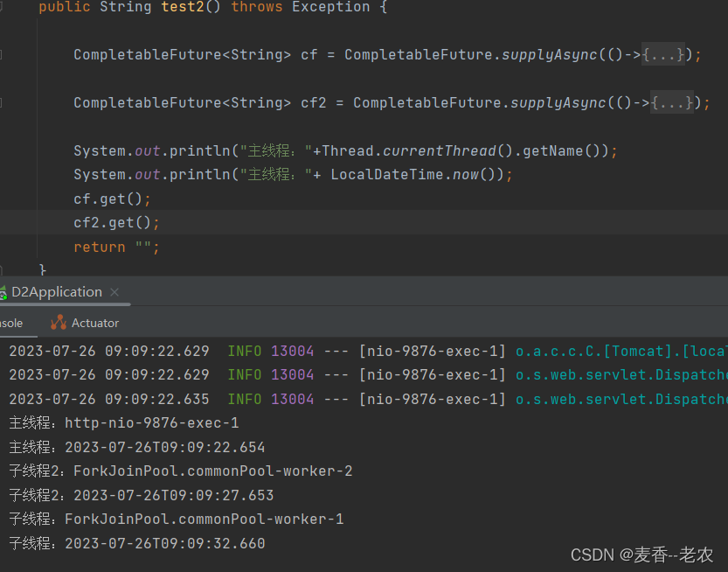Click output line http-nio-9876-exec-1
This screenshot has width=728, height=572.
coord(123,422)
